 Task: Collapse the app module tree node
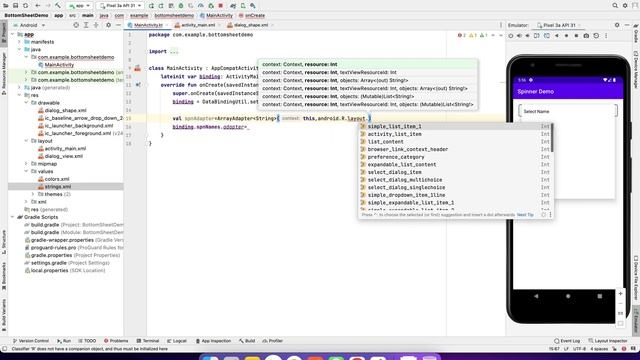pos(12,34)
